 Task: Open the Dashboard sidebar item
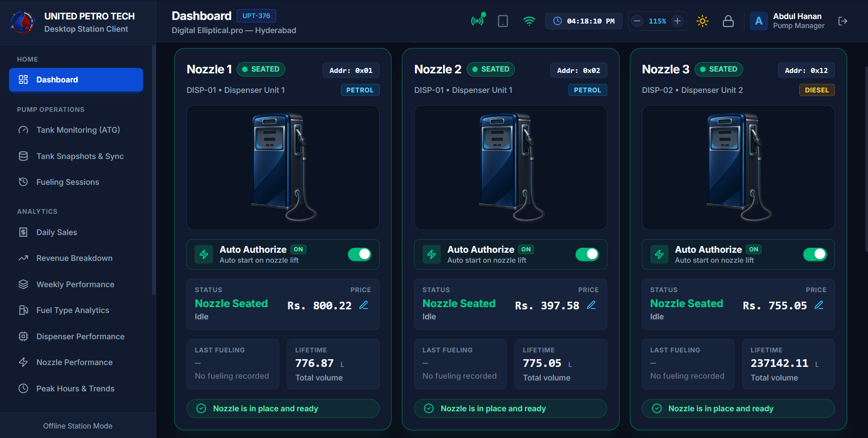pyautogui.click(x=76, y=80)
